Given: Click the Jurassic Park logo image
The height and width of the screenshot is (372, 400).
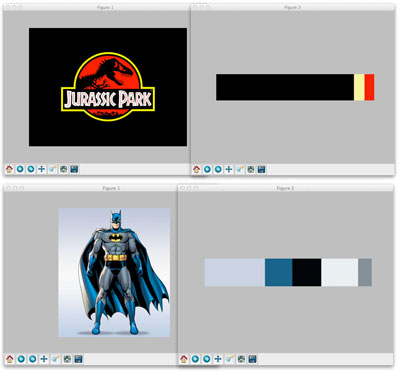Looking at the screenshot, I should point(108,87).
